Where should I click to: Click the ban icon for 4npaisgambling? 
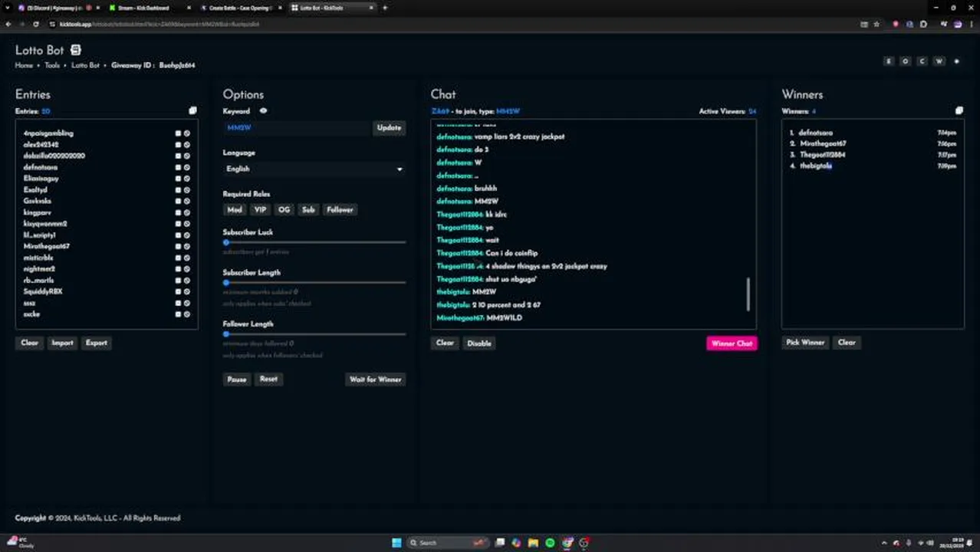(186, 133)
